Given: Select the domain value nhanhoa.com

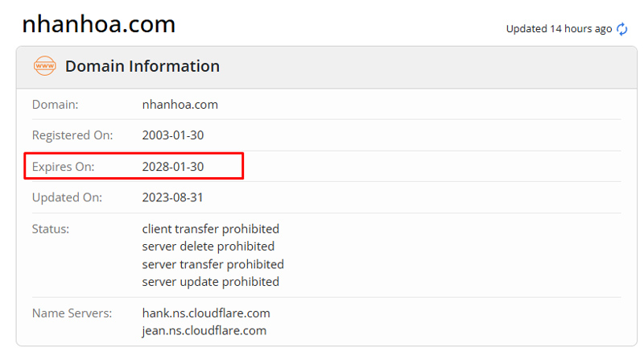Looking at the screenshot, I should 180,105.
